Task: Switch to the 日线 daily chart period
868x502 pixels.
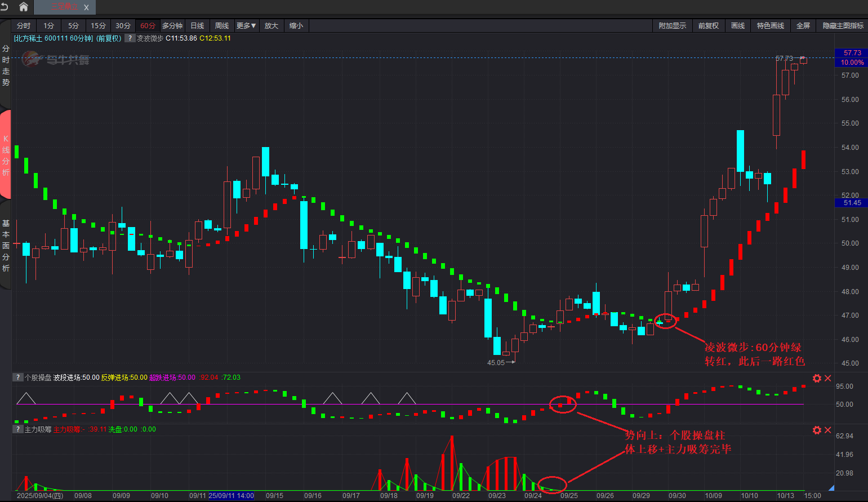Action: click(197, 26)
